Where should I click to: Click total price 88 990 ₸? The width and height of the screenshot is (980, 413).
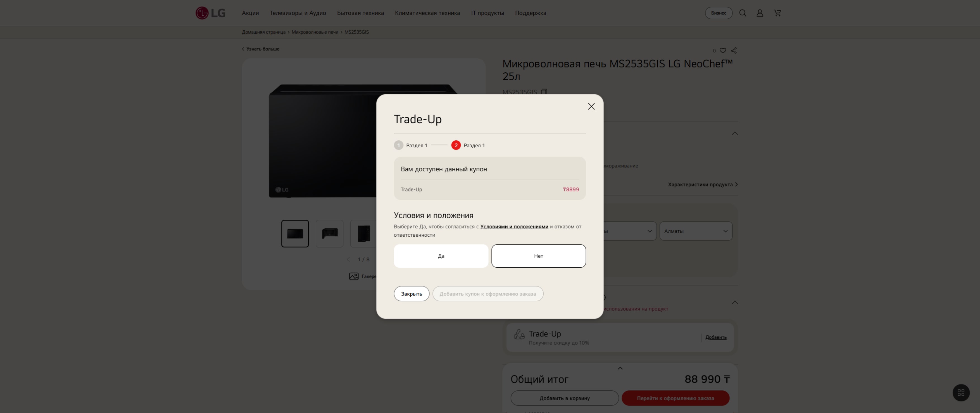(x=707, y=379)
